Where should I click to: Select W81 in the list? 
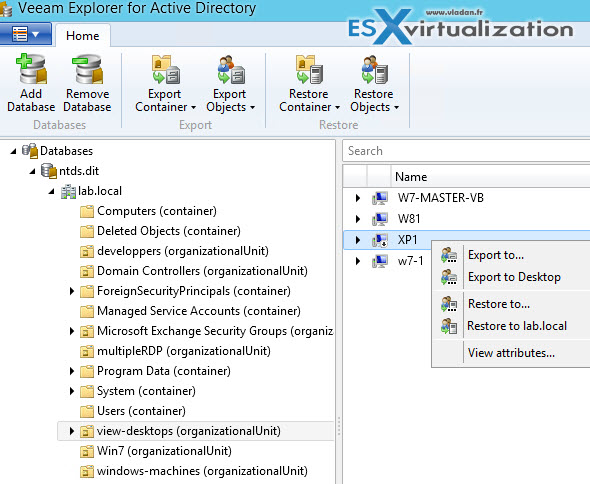point(409,219)
